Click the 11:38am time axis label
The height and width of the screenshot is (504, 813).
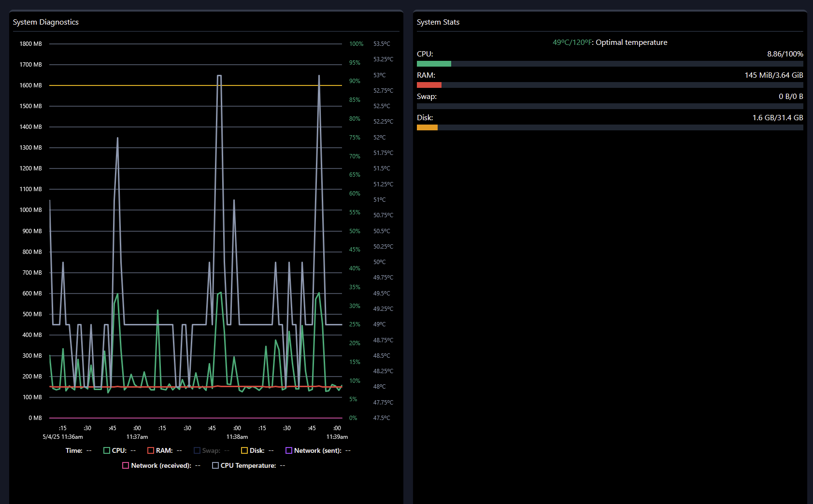pos(237,437)
